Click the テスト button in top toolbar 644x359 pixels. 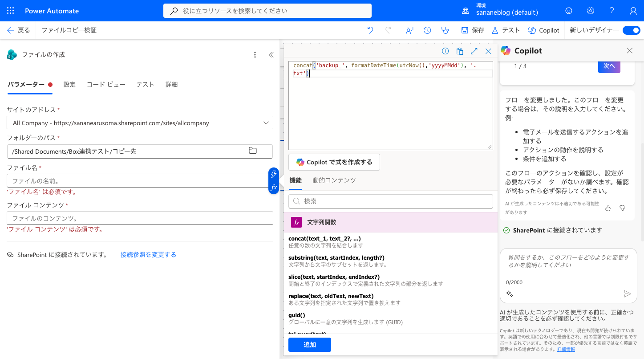(x=506, y=30)
